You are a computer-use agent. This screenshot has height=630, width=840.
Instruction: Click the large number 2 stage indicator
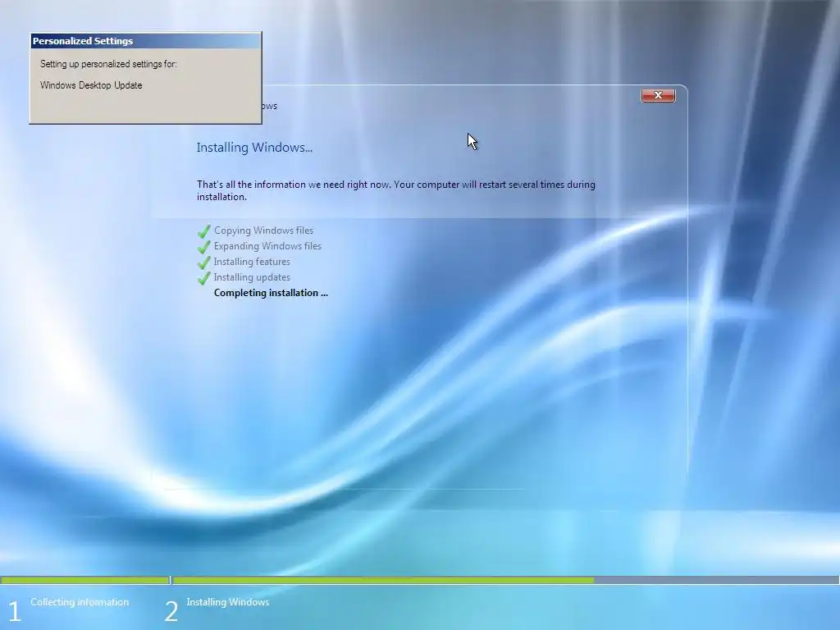[x=171, y=611]
